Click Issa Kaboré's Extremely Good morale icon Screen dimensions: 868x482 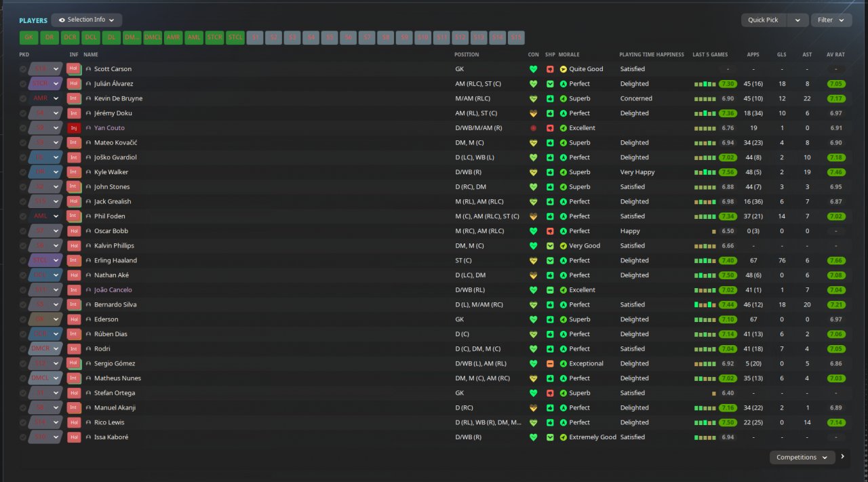tap(563, 437)
